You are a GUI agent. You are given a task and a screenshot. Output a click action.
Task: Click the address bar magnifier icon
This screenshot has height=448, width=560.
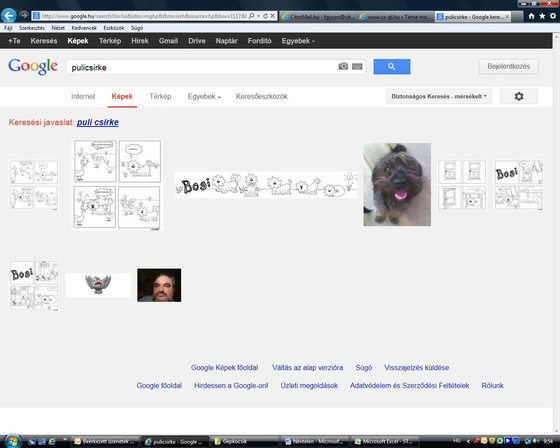(x=251, y=16)
